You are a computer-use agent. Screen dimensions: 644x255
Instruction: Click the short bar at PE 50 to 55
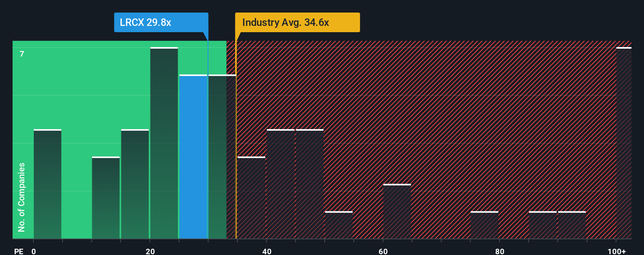[x=339, y=225]
